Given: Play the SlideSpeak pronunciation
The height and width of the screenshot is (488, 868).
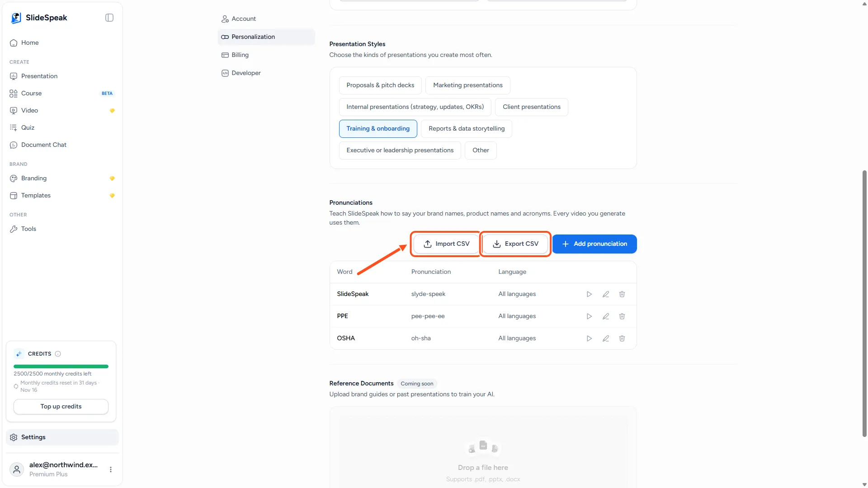Looking at the screenshot, I should pyautogui.click(x=589, y=294).
